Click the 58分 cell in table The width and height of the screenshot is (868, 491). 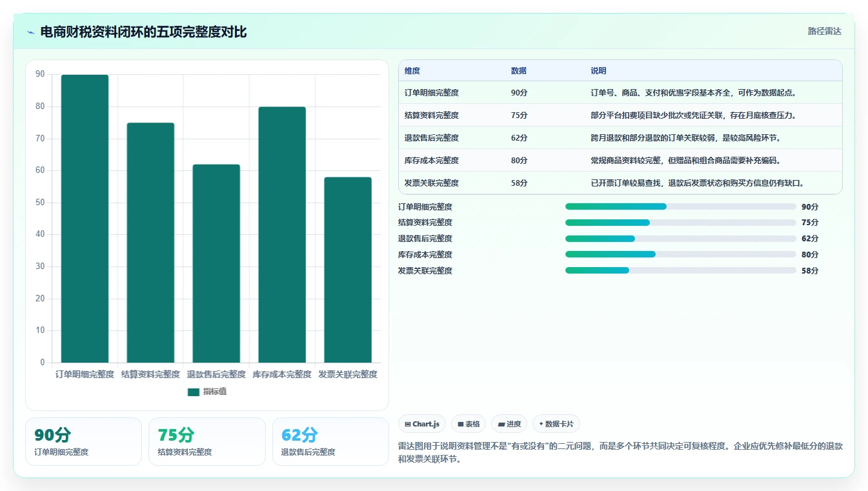[x=519, y=183]
